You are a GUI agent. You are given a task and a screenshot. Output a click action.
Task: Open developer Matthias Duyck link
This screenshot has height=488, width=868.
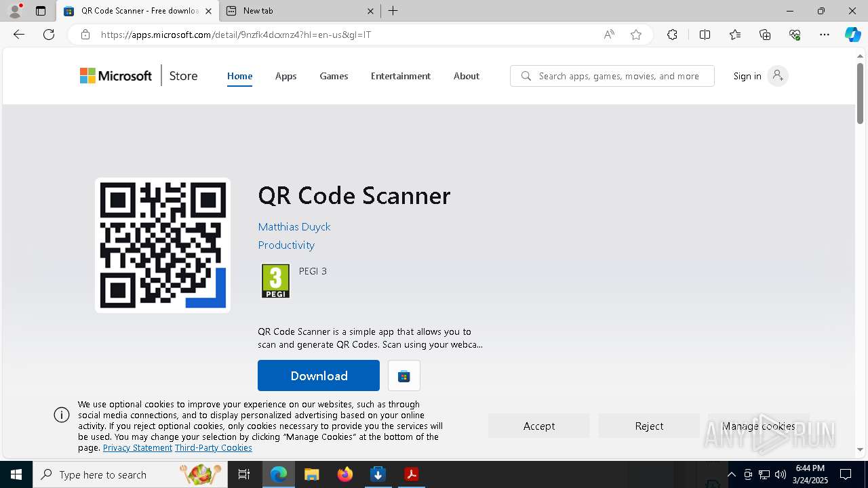[x=294, y=226]
